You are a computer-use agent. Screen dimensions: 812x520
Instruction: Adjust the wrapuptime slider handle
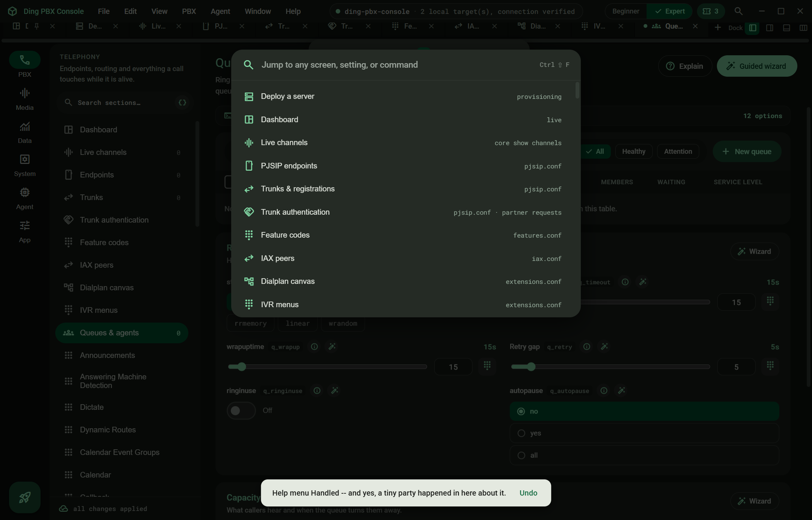[242, 367]
